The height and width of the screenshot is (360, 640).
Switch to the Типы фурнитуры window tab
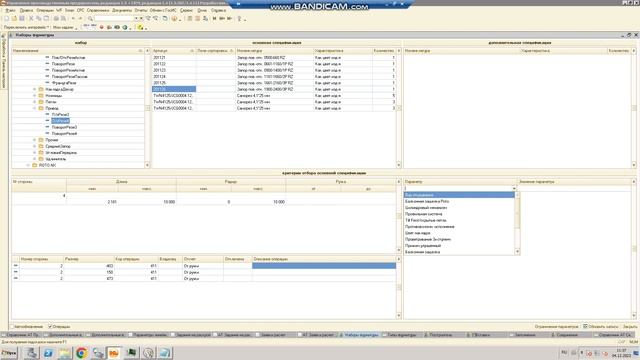pyautogui.click(x=402, y=335)
